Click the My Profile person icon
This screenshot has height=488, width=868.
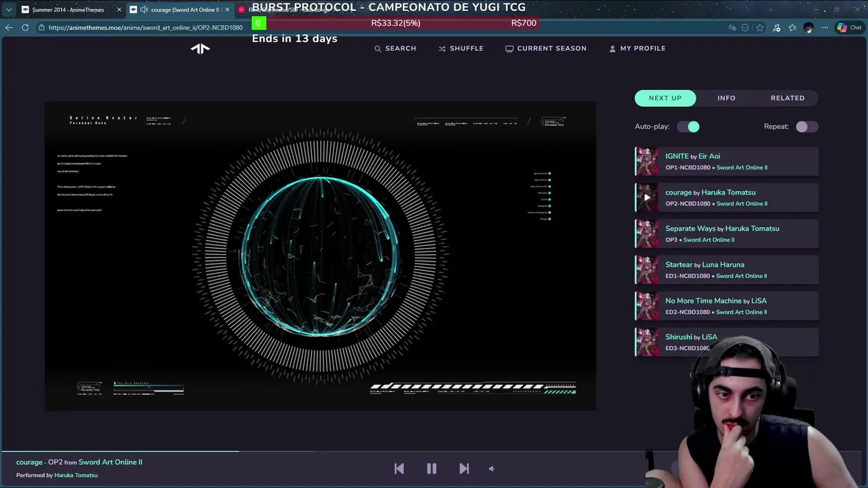[x=612, y=49]
